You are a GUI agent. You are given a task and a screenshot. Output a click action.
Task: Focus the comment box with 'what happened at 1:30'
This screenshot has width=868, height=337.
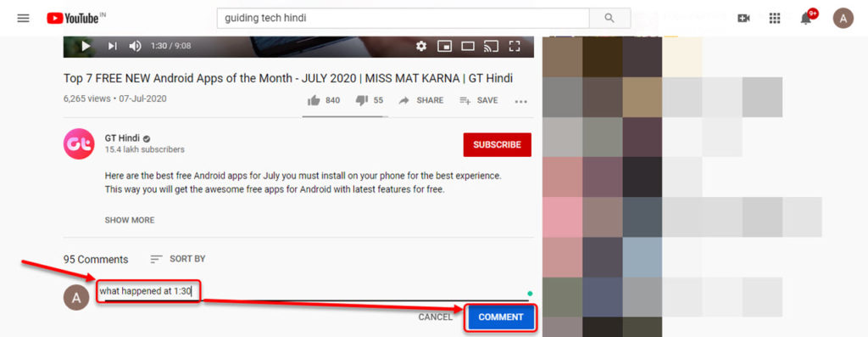pos(314,291)
